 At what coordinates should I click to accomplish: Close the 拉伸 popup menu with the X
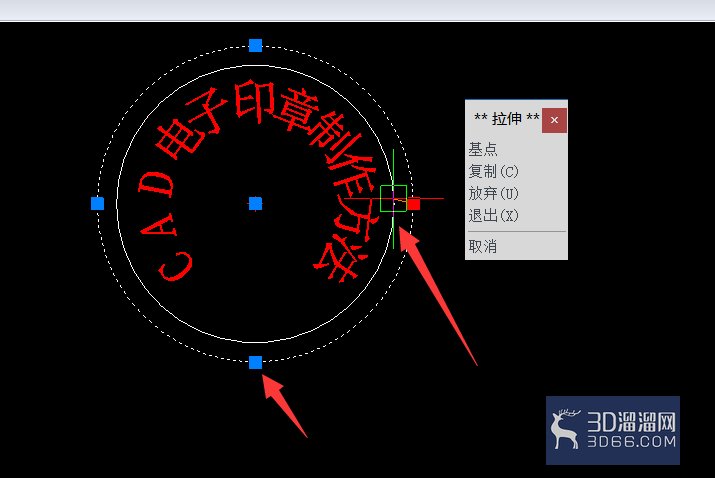[x=554, y=120]
